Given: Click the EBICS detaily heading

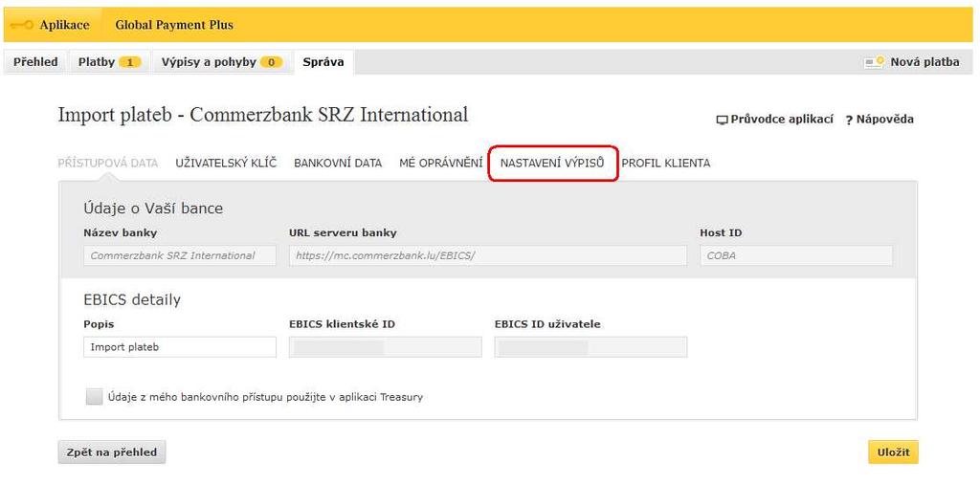Looking at the screenshot, I should 132,299.
